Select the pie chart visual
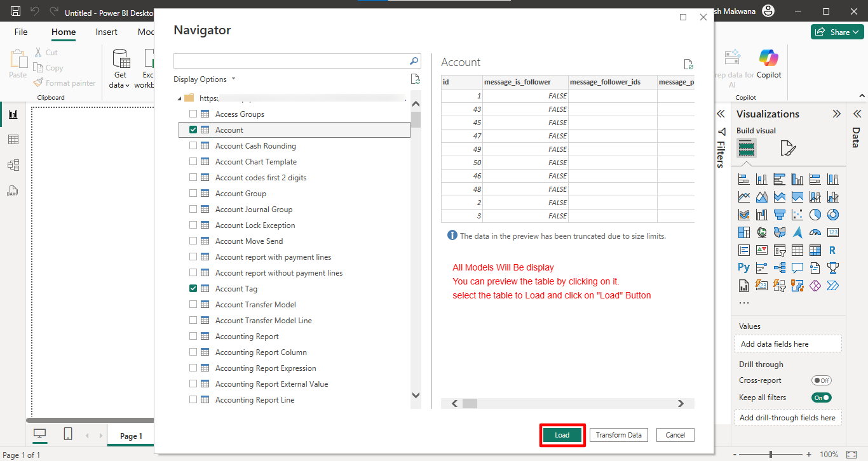Screen dimensions: 868x461 coord(815,215)
